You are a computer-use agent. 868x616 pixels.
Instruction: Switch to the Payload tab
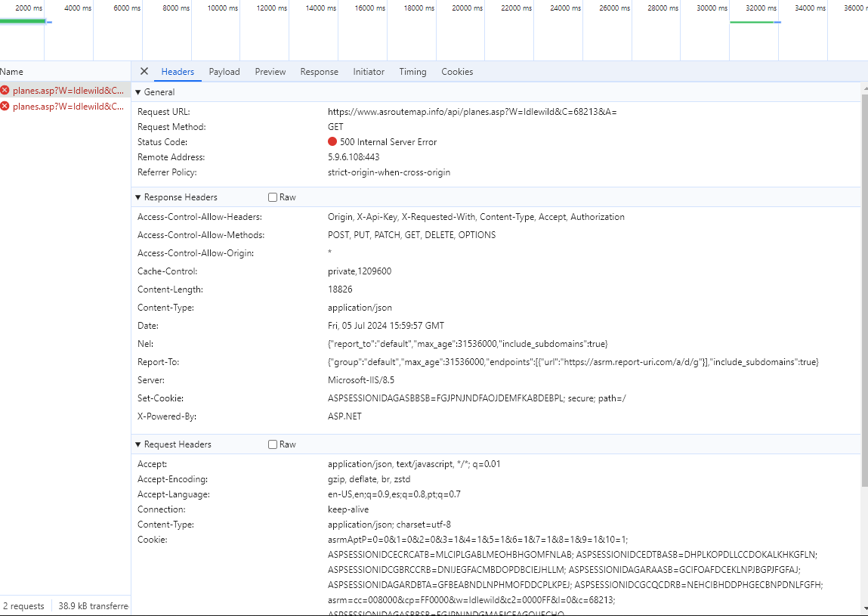coord(224,72)
